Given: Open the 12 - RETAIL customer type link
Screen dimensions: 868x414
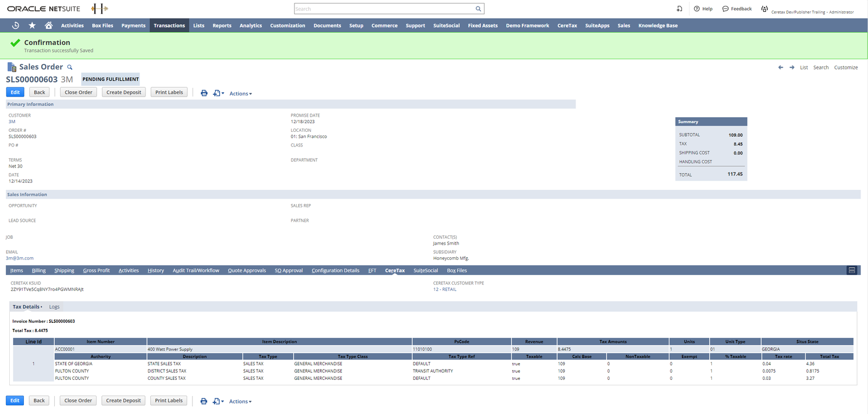Looking at the screenshot, I should (445, 289).
